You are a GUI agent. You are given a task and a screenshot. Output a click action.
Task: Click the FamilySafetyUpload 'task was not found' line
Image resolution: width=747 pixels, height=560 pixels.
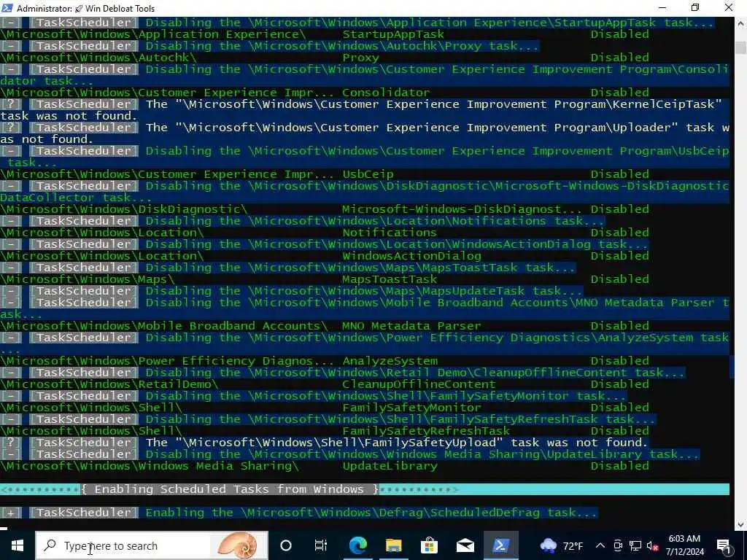coord(396,443)
